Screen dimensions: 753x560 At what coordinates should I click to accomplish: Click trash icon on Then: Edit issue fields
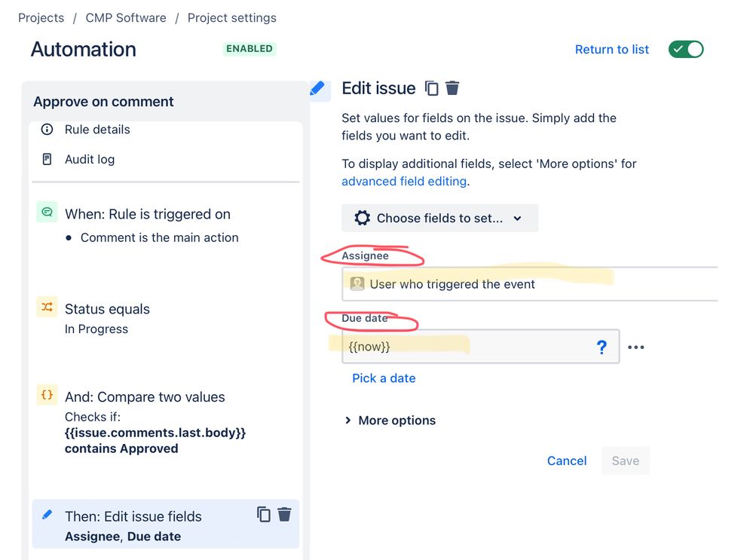click(x=284, y=514)
